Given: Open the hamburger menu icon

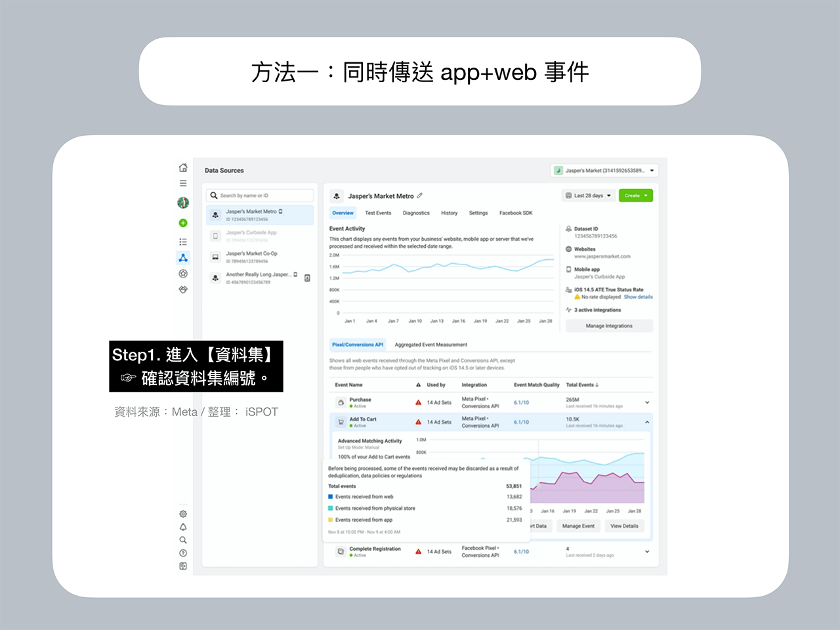Looking at the screenshot, I should 183,183.
